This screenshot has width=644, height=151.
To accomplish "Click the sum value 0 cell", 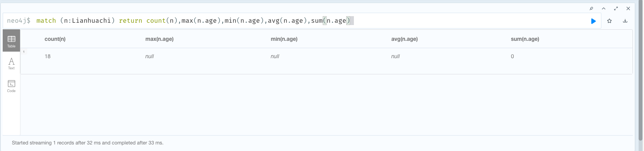I will (x=512, y=56).
